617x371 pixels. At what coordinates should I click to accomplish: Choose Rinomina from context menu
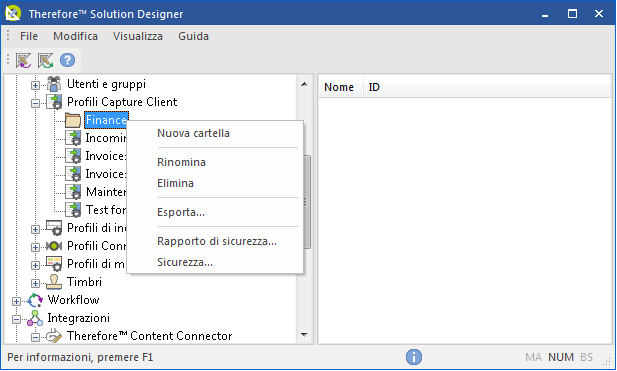[215, 162]
